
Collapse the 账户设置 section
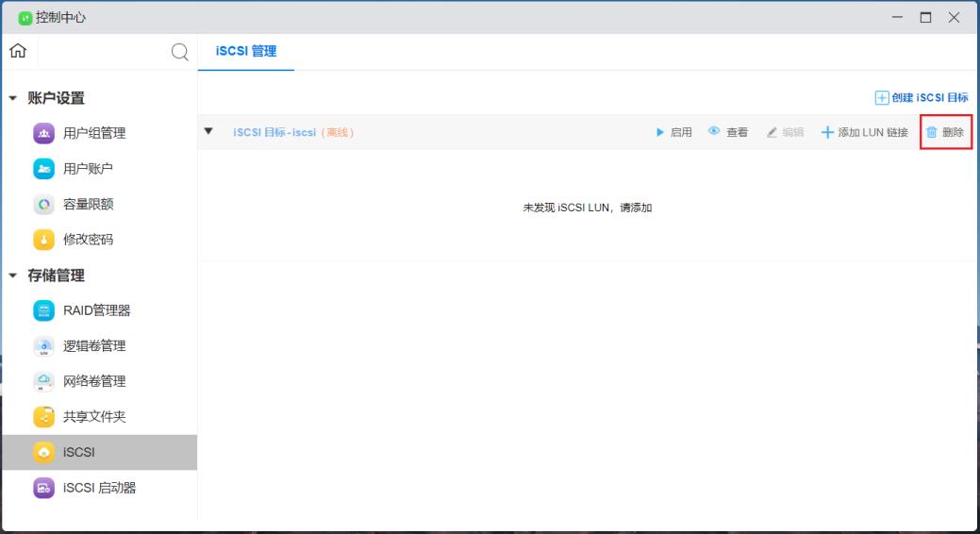point(13,98)
